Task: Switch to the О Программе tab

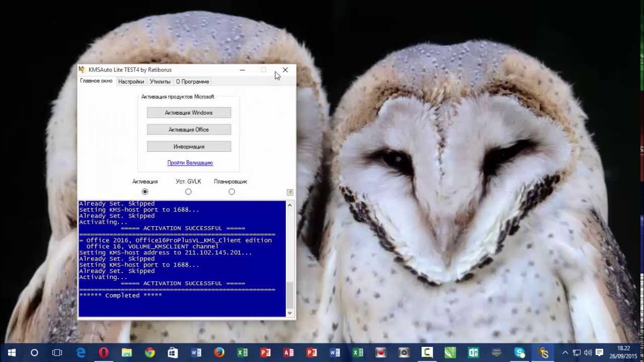Action: [x=192, y=81]
